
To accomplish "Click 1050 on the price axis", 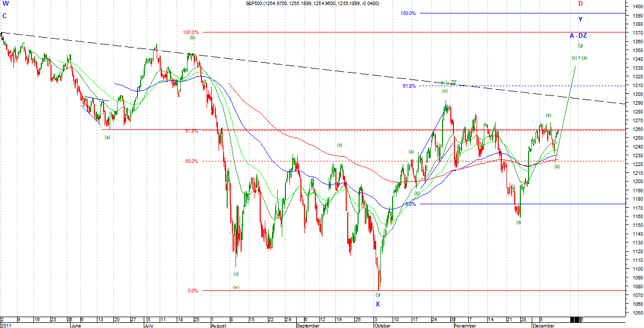I will pos(635,313).
